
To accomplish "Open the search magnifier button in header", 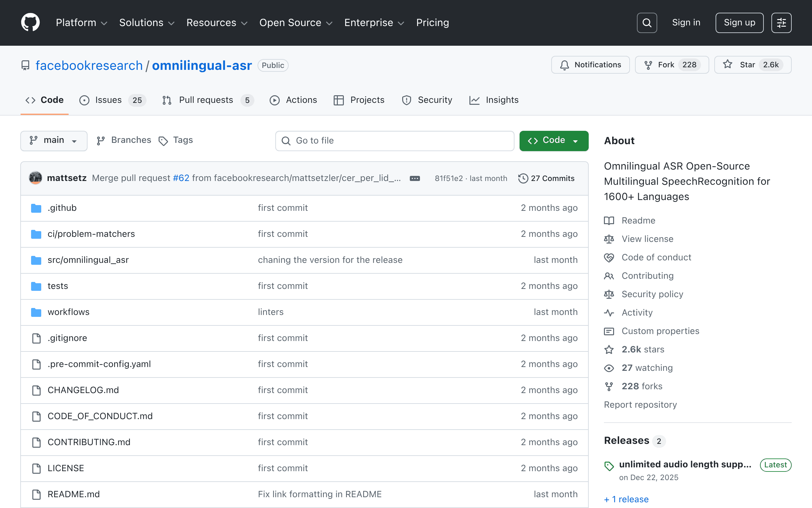I will click(646, 23).
